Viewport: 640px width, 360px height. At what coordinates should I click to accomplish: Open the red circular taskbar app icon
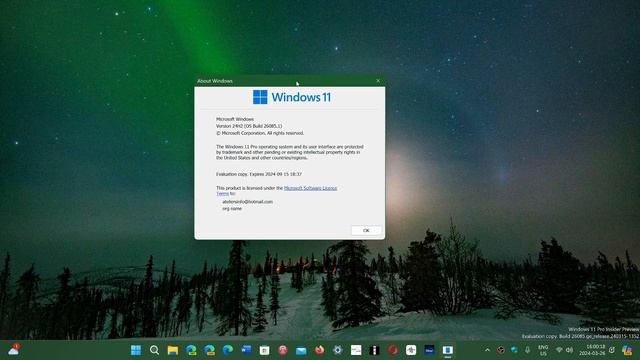(393, 350)
